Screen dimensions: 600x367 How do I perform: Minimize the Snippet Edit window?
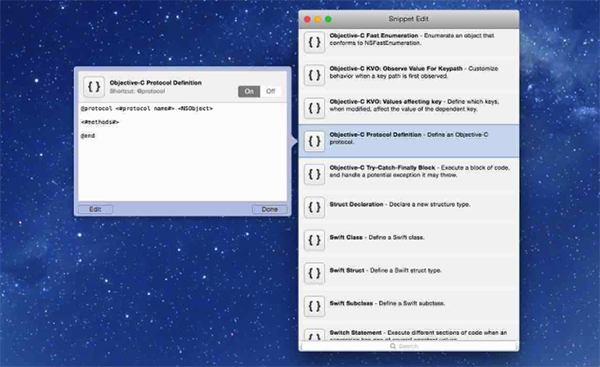(x=318, y=19)
